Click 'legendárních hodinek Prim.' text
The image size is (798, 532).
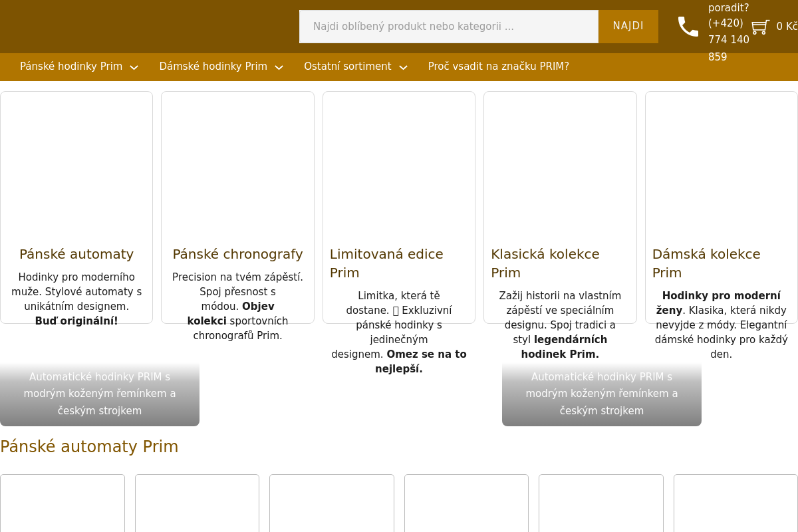pyautogui.click(x=563, y=347)
